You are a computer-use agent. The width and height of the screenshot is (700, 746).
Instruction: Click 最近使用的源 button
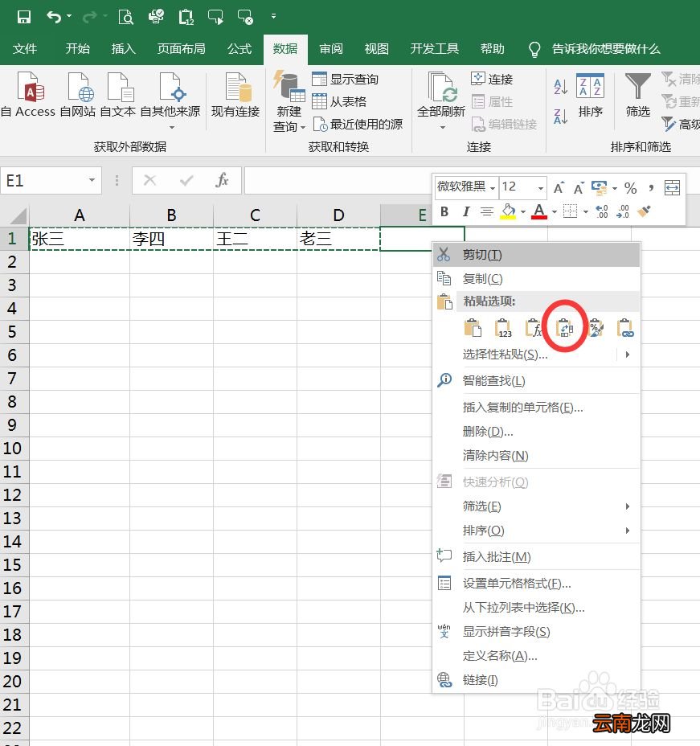click(x=358, y=124)
